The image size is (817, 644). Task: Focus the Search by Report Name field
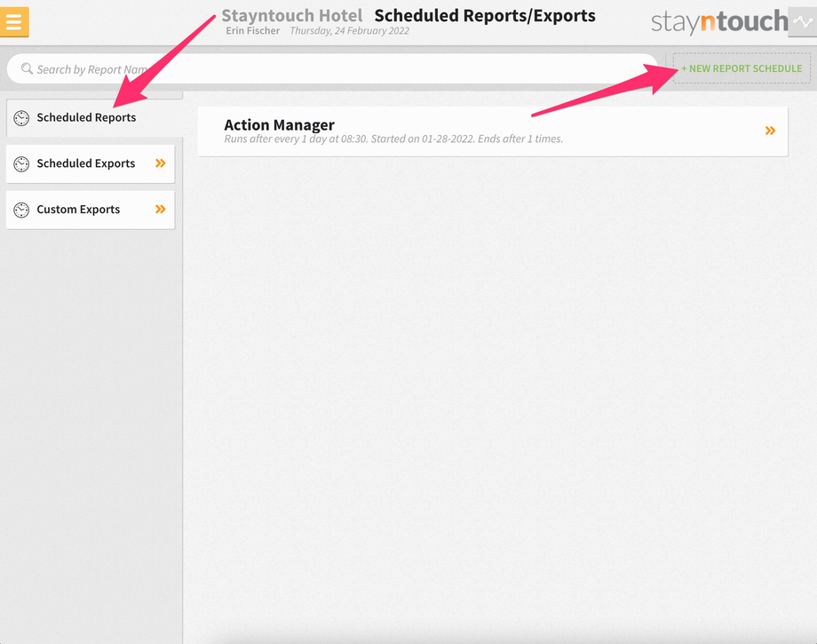(332, 68)
